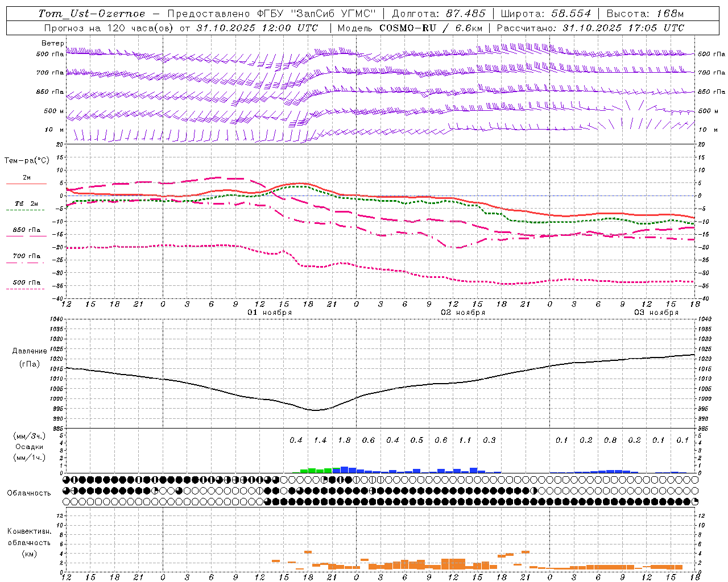
Task: Click the 1.8 precipitation total
Action: [344, 440]
